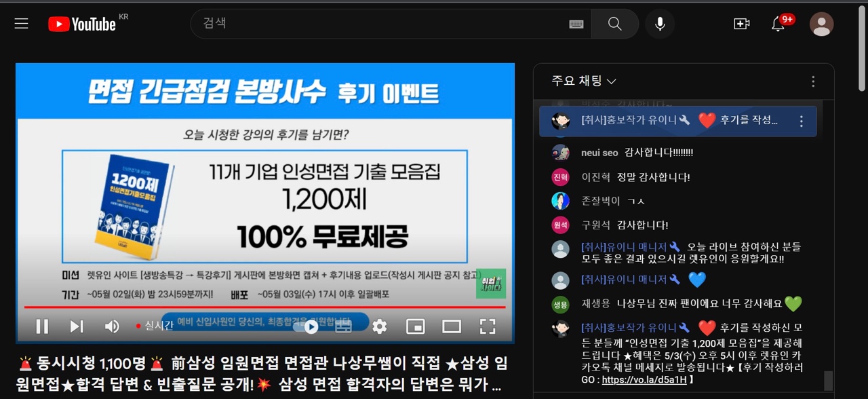Open video settings gear
This screenshot has height=399, width=868.
[380, 326]
